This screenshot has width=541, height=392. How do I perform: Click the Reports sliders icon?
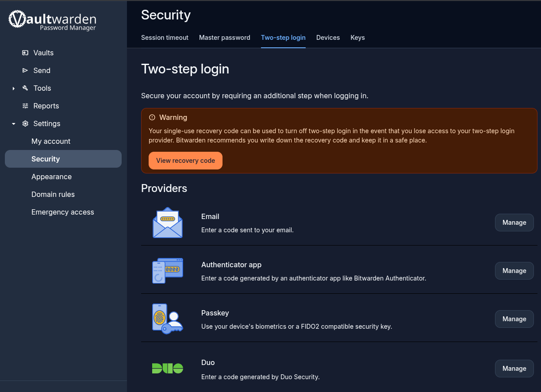[x=25, y=106]
